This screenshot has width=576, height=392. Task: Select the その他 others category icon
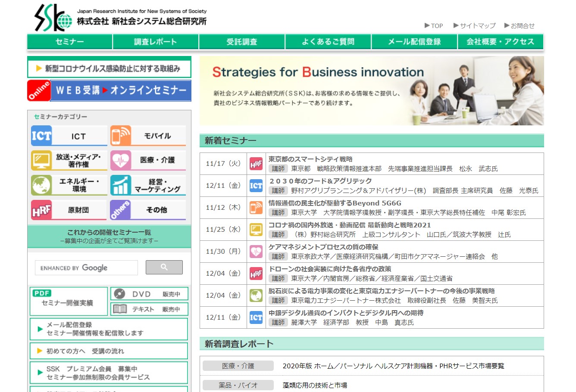pos(121,210)
